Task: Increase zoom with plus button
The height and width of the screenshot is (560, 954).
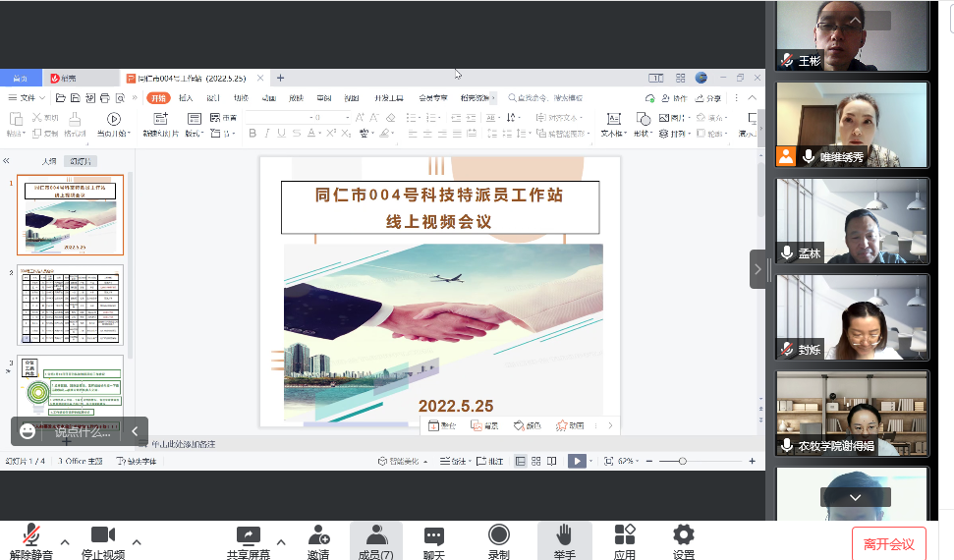Action: pos(752,462)
